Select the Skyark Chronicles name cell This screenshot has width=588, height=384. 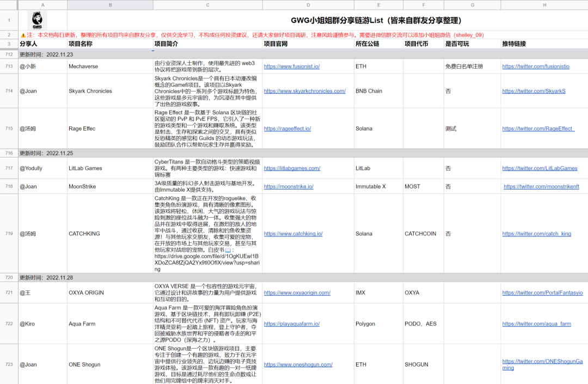(x=110, y=91)
